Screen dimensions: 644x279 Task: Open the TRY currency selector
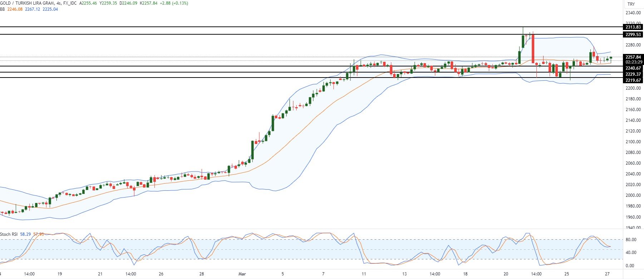pyautogui.click(x=631, y=4)
